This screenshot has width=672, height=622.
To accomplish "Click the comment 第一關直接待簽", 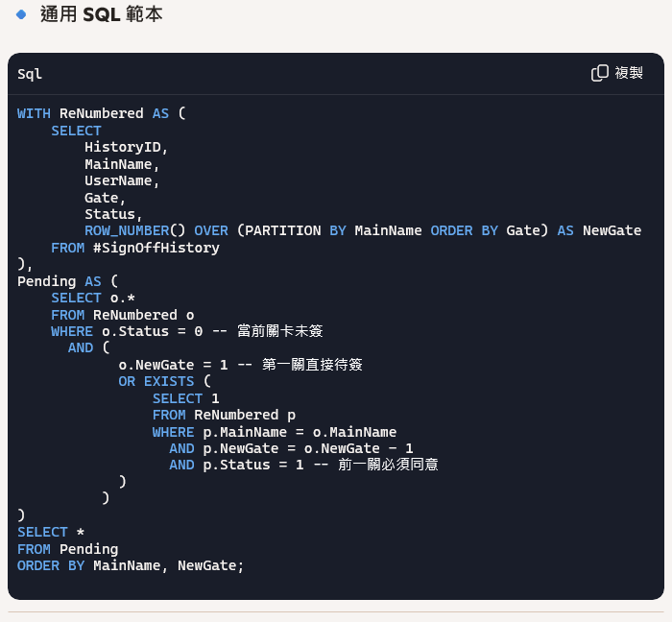I will point(312,365).
